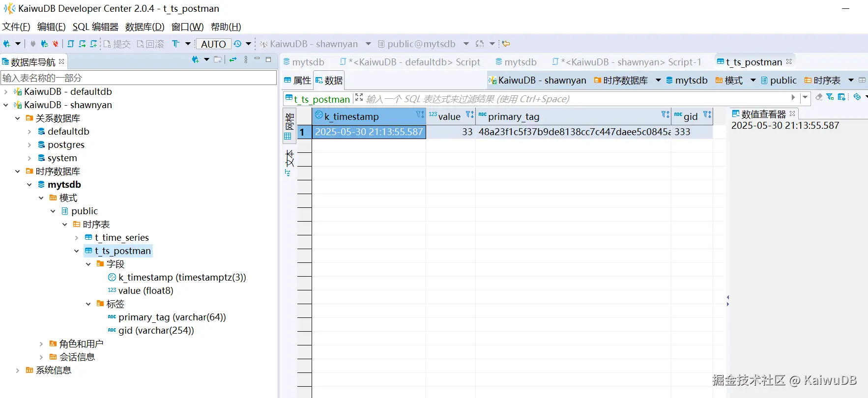Click the 回滚 rollback button
868x398 pixels.
pos(150,44)
